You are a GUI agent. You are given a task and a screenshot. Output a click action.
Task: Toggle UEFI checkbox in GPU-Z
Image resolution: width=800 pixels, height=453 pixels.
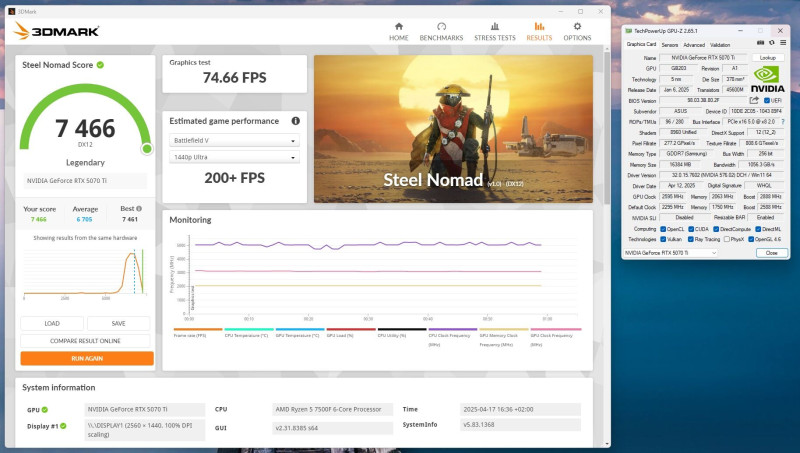pos(767,100)
